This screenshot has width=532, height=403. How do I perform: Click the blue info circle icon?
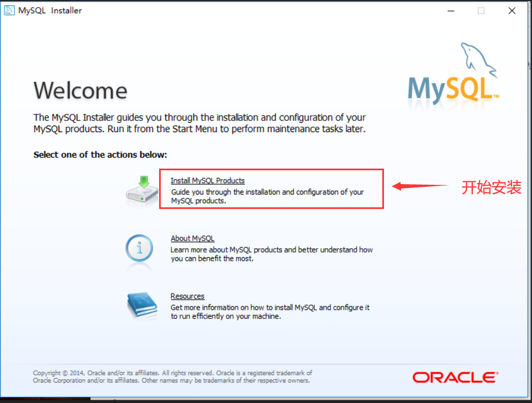pos(139,248)
